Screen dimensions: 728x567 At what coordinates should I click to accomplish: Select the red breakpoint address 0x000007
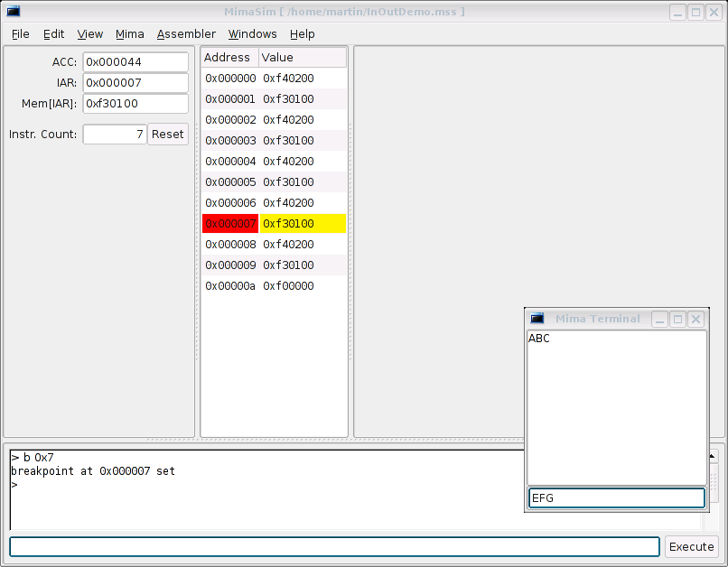coord(230,223)
